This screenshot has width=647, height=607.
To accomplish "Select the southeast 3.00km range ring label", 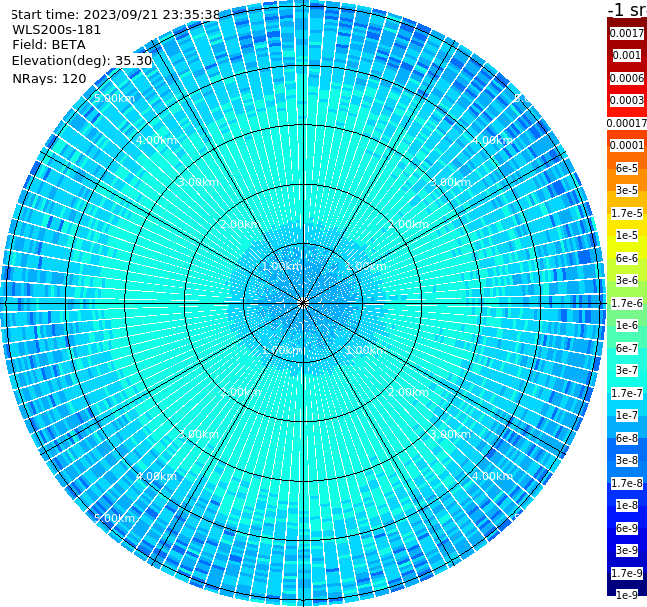I will [x=450, y=434].
